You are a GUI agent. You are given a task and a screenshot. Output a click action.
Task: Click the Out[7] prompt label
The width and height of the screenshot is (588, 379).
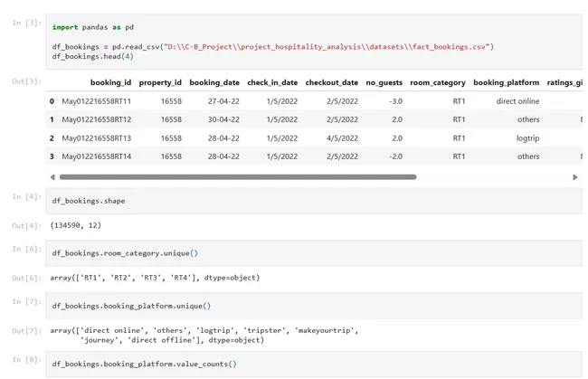tap(26, 331)
